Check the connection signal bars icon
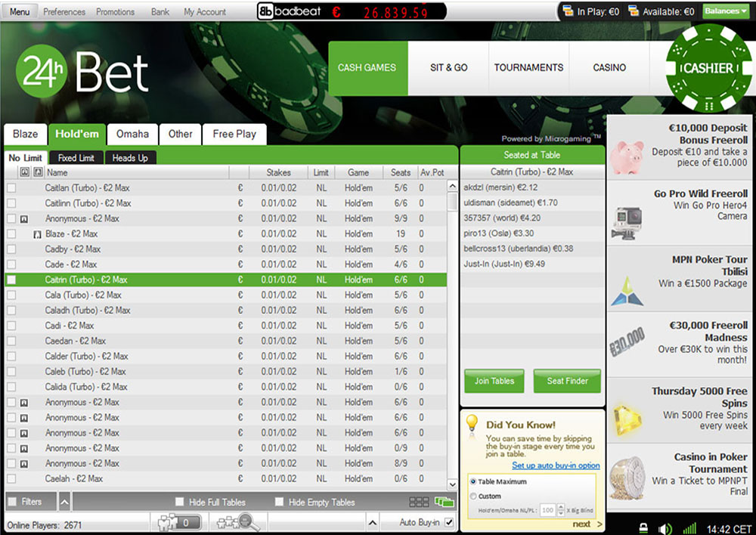The width and height of the screenshot is (756, 535). tap(690, 528)
